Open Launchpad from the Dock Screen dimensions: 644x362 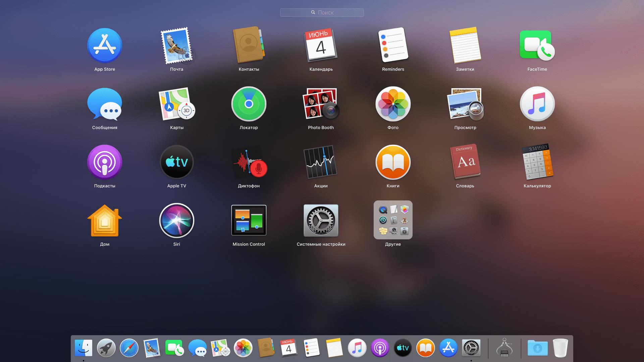(x=106, y=348)
